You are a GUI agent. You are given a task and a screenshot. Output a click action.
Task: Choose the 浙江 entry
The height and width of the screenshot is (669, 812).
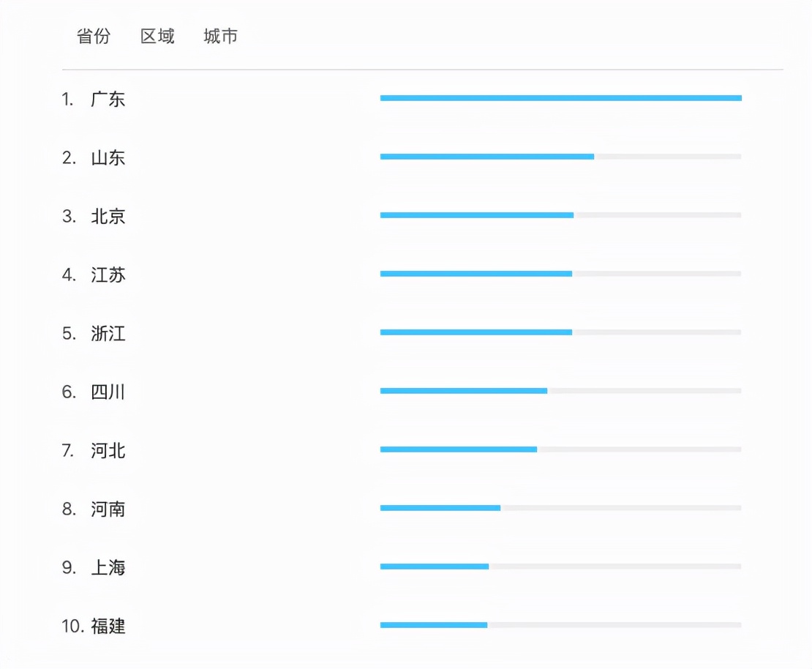(x=108, y=333)
